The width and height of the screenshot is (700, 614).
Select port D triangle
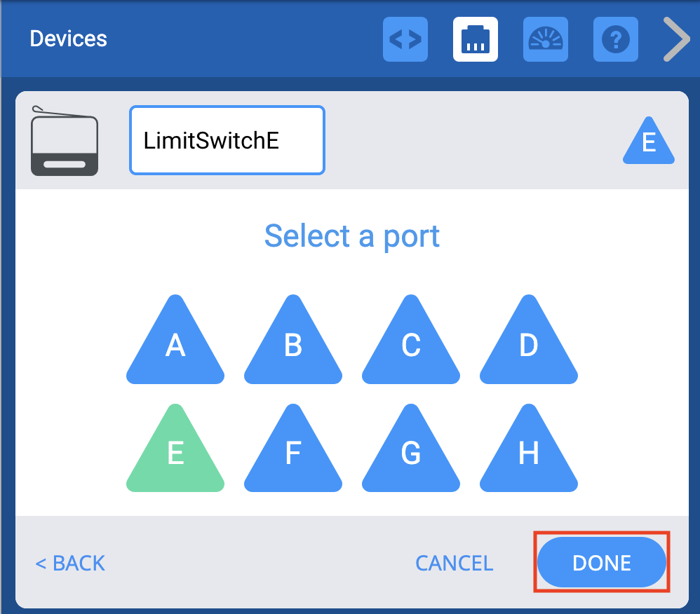[x=528, y=350]
